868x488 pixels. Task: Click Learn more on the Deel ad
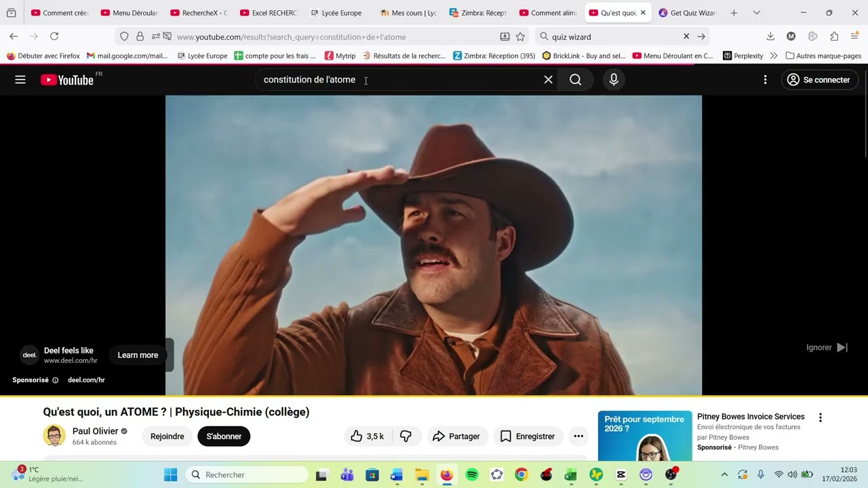(138, 355)
